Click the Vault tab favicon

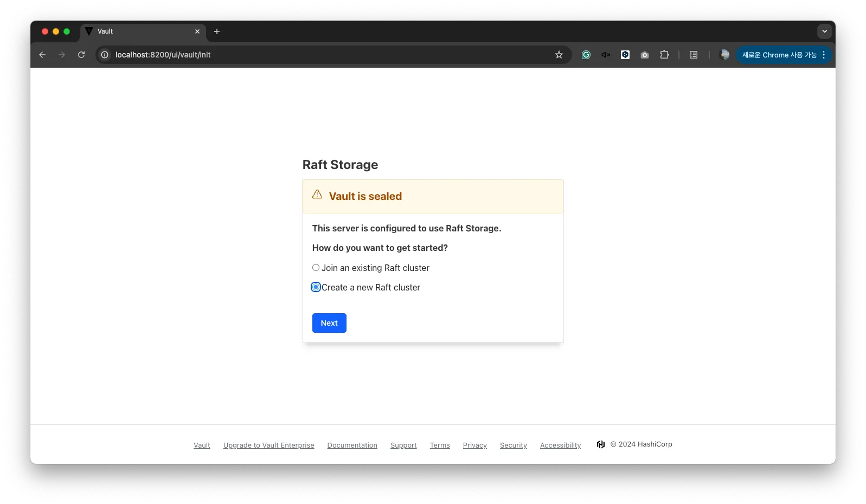pyautogui.click(x=89, y=31)
